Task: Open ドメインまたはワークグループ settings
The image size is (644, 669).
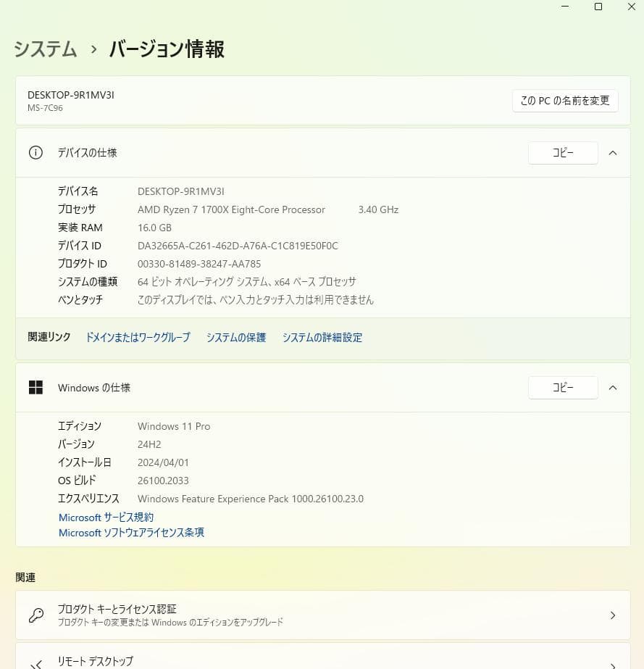Action: (137, 337)
